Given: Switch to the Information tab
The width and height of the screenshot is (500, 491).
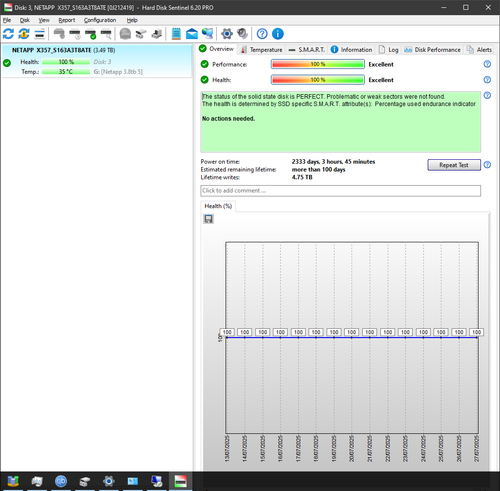Looking at the screenshot, I should 351,50.
